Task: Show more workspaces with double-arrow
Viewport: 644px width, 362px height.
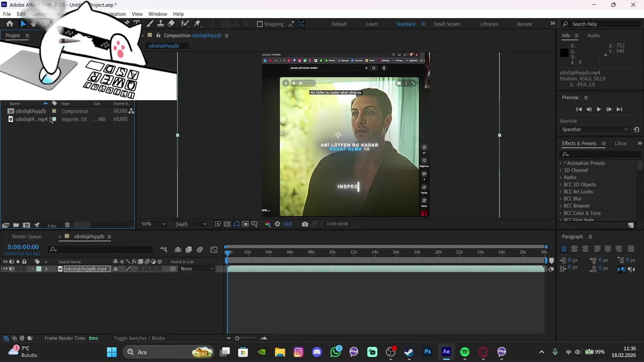Action: (552, 24)
